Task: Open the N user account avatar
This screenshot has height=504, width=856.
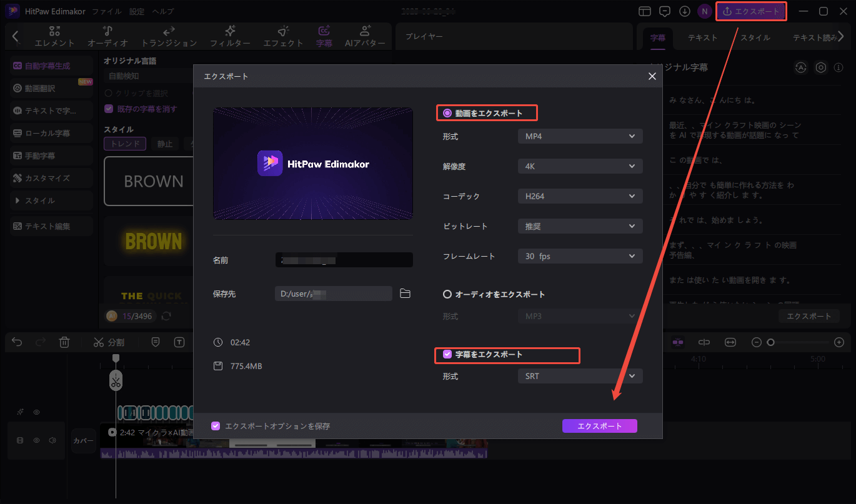Action: point(705,11)
